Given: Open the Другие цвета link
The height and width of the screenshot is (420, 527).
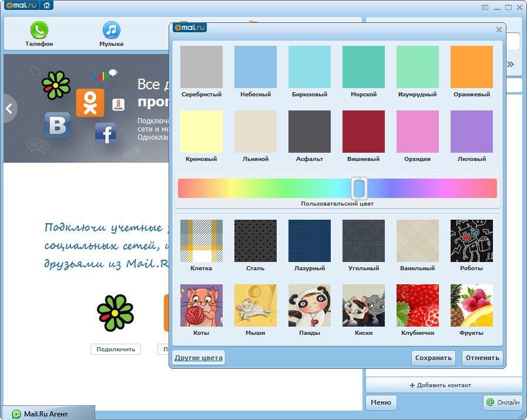Looking at the screenshot, I should 198,357.
